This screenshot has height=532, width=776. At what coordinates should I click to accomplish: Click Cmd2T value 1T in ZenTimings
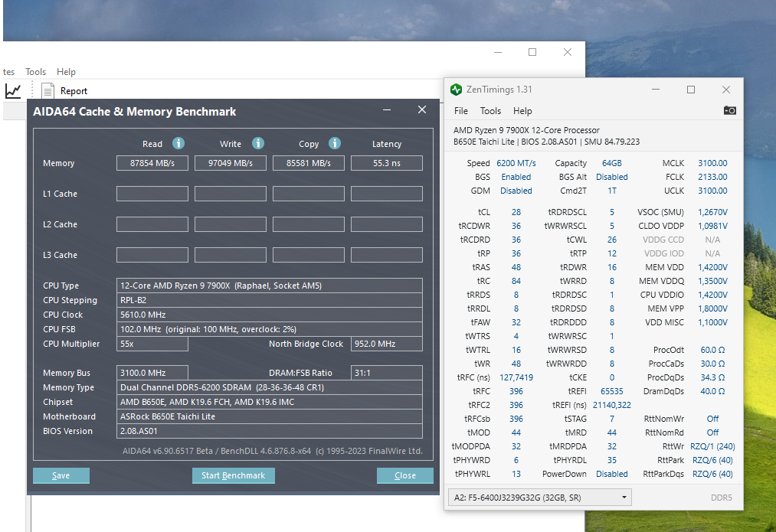[x=612, y=191]
